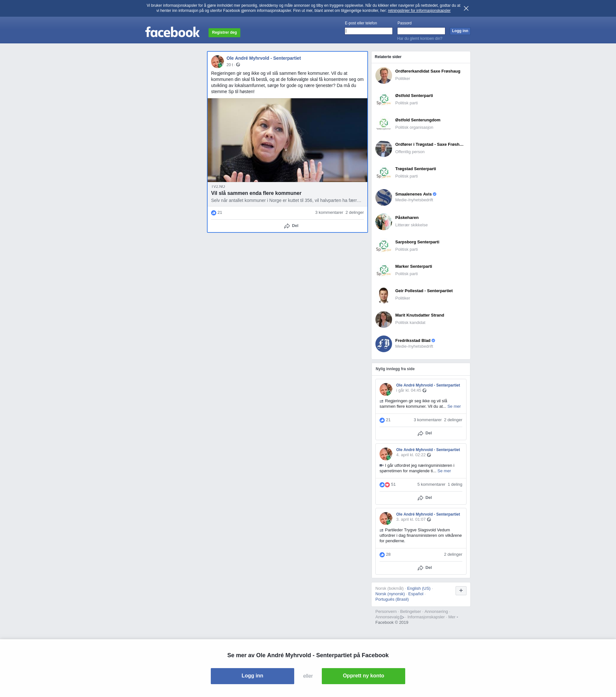Open the Betingelser footer link
This screenshot has height=697, width=616.
[410, 611]
